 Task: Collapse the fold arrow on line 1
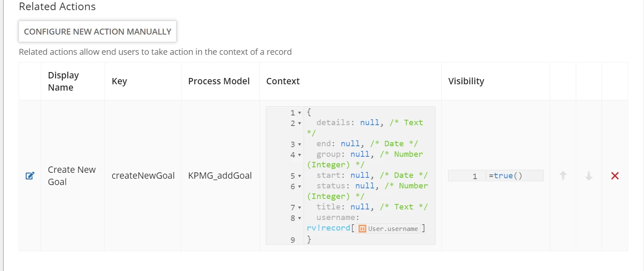coord(299,113)
